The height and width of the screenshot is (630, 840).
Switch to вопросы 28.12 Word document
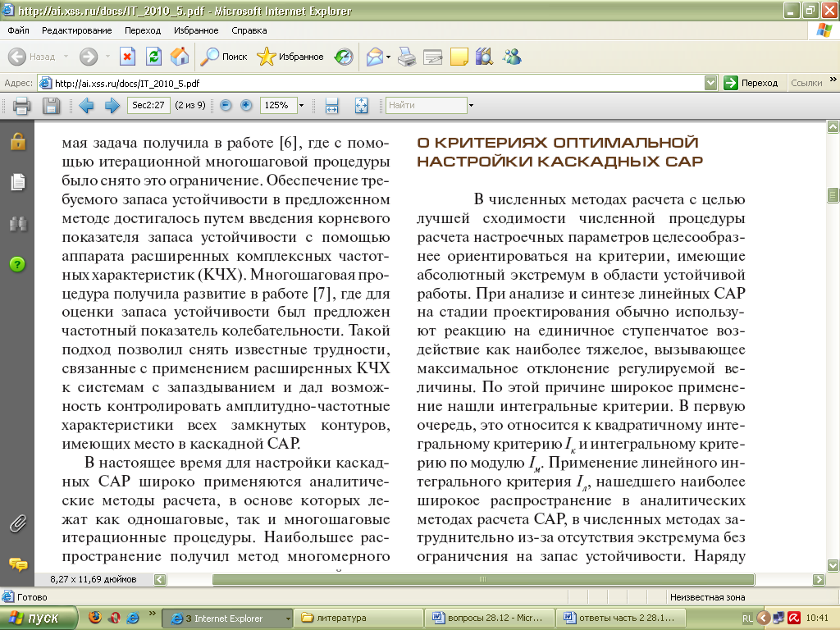tap(489, 619)
